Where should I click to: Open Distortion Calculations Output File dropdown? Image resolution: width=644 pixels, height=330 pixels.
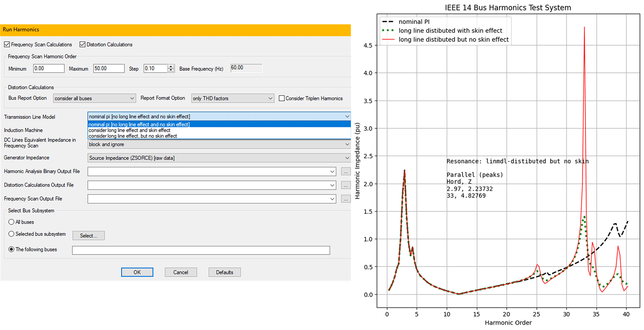point(332,185)
